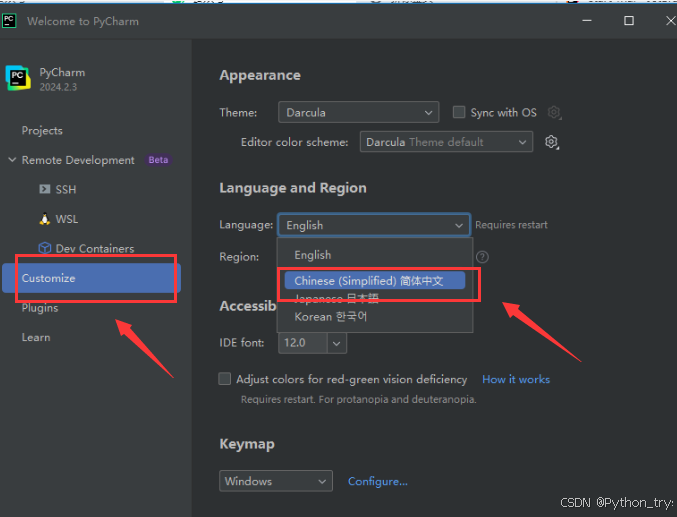Click the How it works link
This screenshot has width=677, height=517.
click(x=516, y=379)
